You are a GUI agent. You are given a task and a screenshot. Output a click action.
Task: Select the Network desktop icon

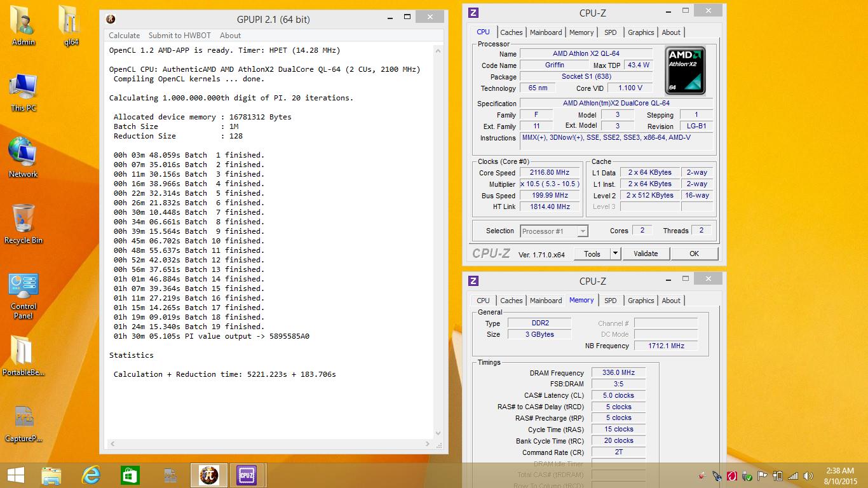[24, 156]
